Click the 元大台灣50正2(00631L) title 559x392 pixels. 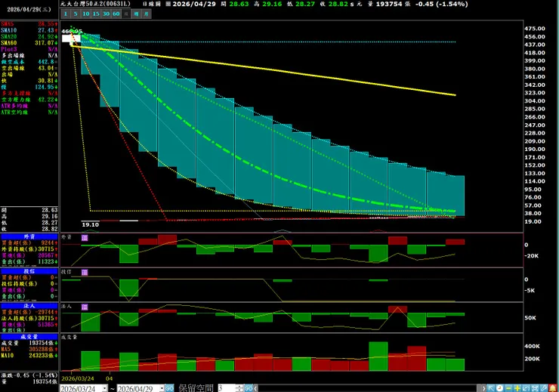pos(95,4)
